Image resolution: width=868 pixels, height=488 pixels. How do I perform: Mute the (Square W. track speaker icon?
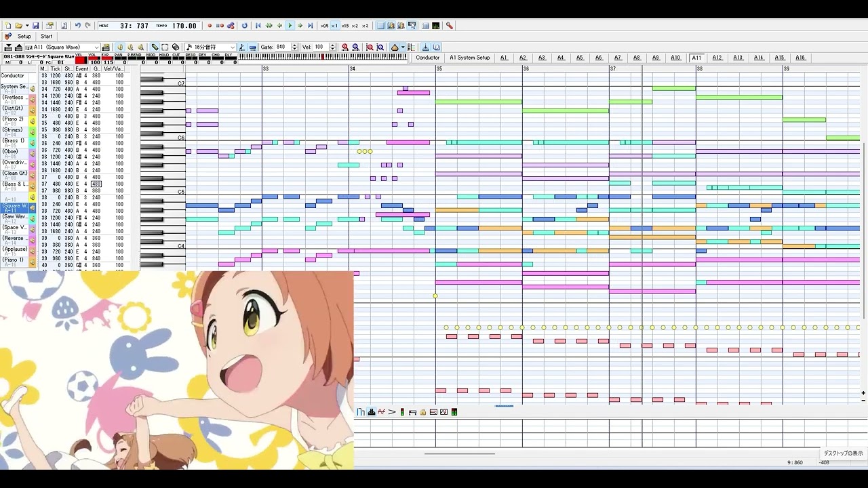click(x=32, y=208)
